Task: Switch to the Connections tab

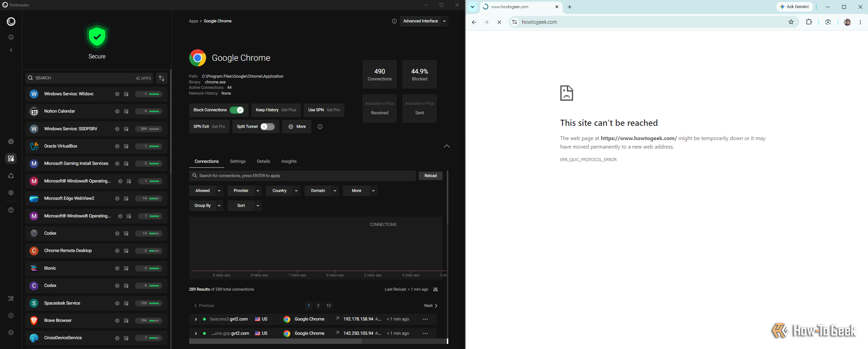Action: [206, 161]
